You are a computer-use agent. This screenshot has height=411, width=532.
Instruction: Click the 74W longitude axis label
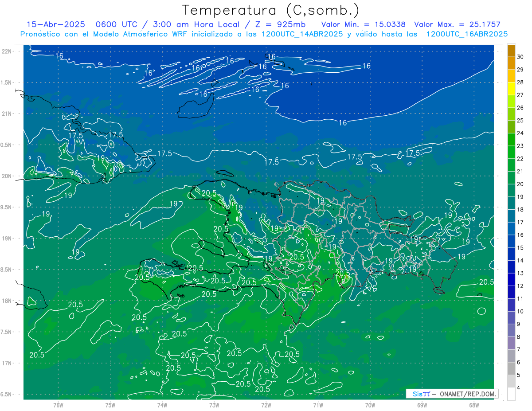point(162,405)
